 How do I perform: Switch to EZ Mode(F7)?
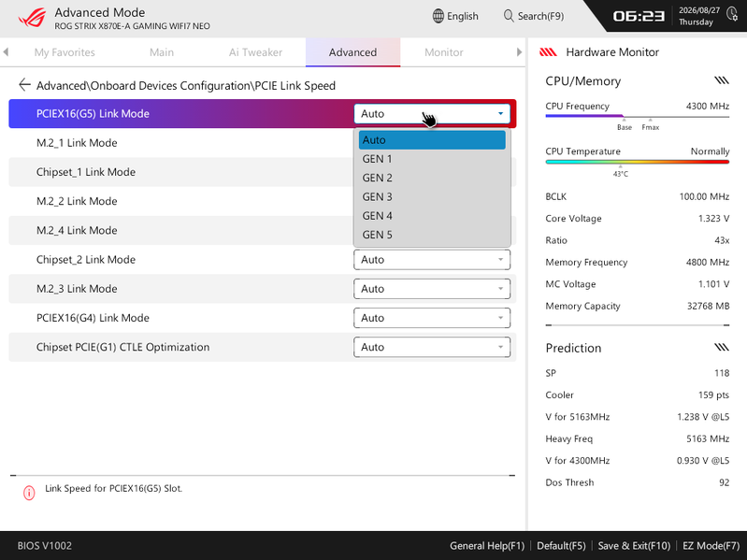[711, 546]
